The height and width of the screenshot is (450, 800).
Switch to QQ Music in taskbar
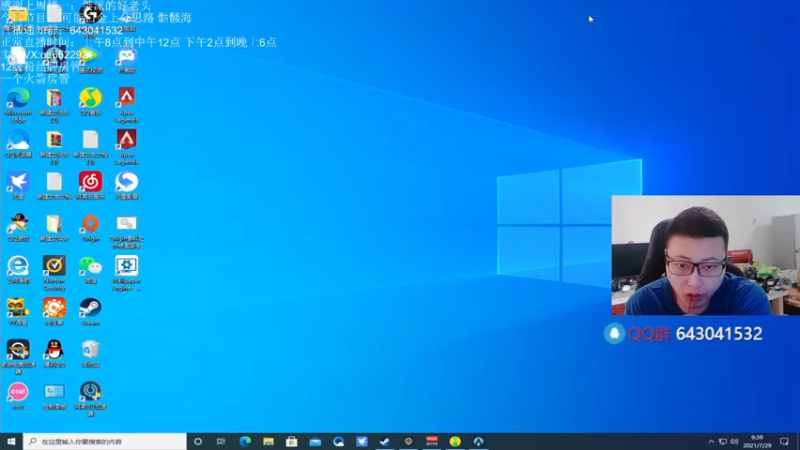(x=455, y=441)
